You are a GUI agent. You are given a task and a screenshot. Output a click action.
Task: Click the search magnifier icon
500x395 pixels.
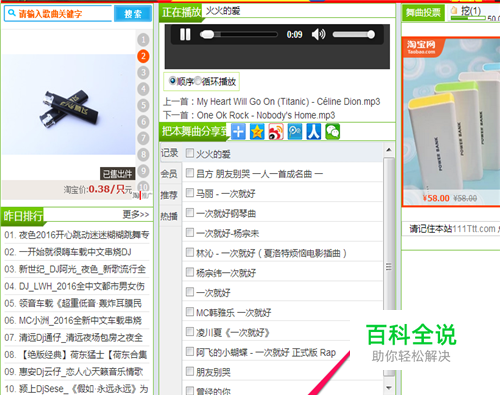click(12, 13)
